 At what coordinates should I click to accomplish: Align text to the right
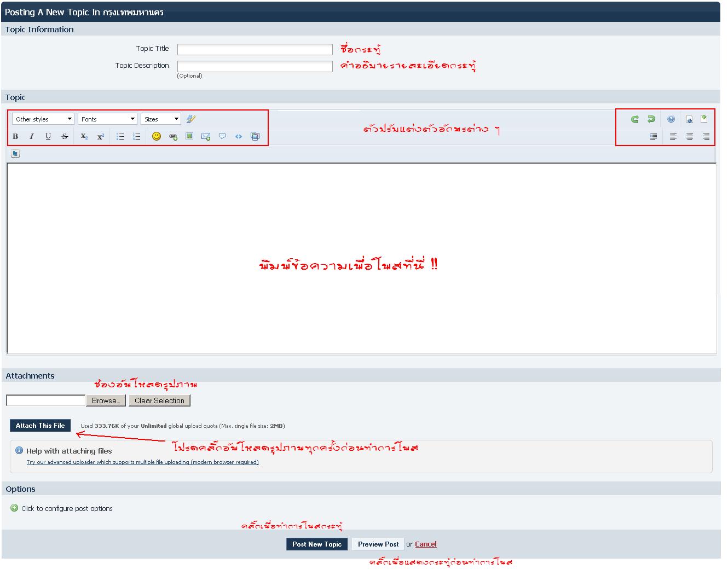click(706, 136)
